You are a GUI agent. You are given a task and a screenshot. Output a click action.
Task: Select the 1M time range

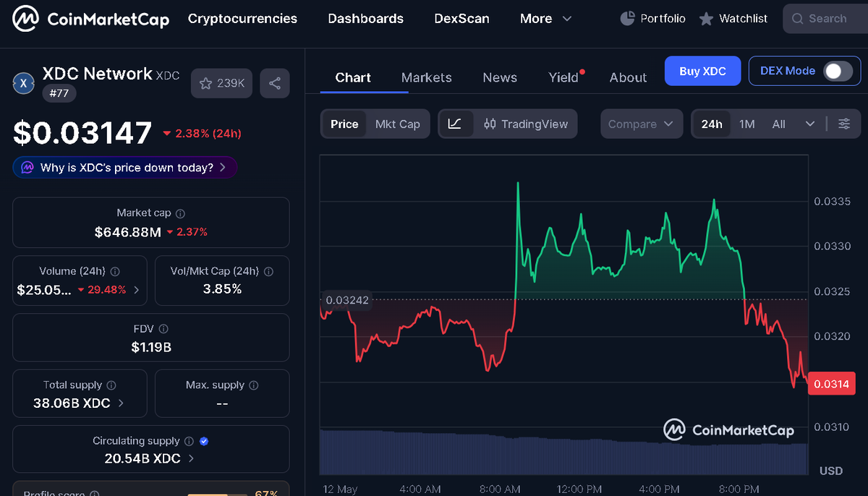tap(747, 124)
